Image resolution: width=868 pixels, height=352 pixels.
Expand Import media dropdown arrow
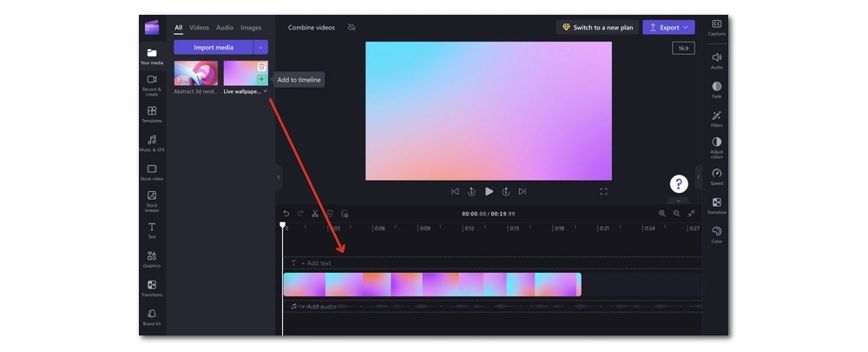coord(260,47)
